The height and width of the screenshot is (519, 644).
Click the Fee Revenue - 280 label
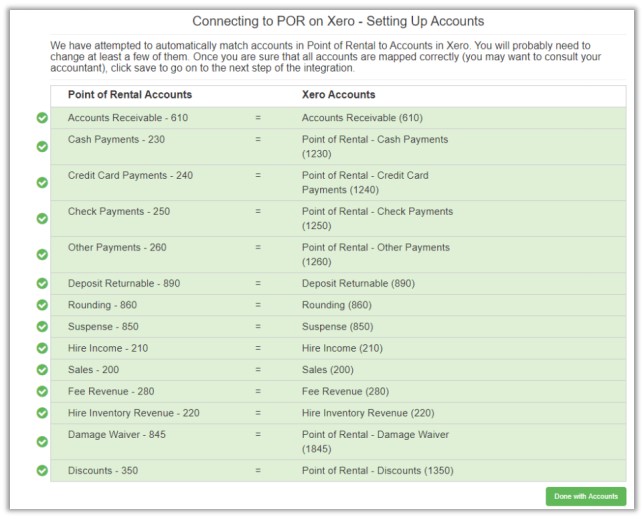click(111, 391)
